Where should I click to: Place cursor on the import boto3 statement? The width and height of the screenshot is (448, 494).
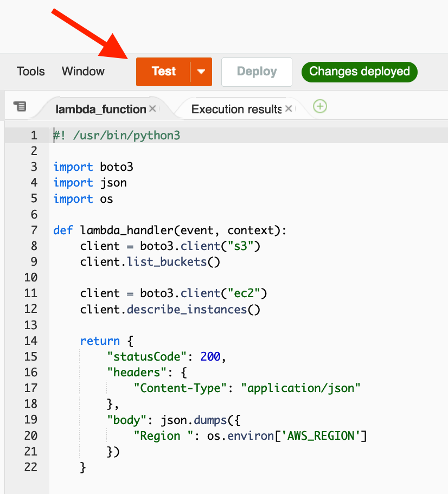pos(92,166)
